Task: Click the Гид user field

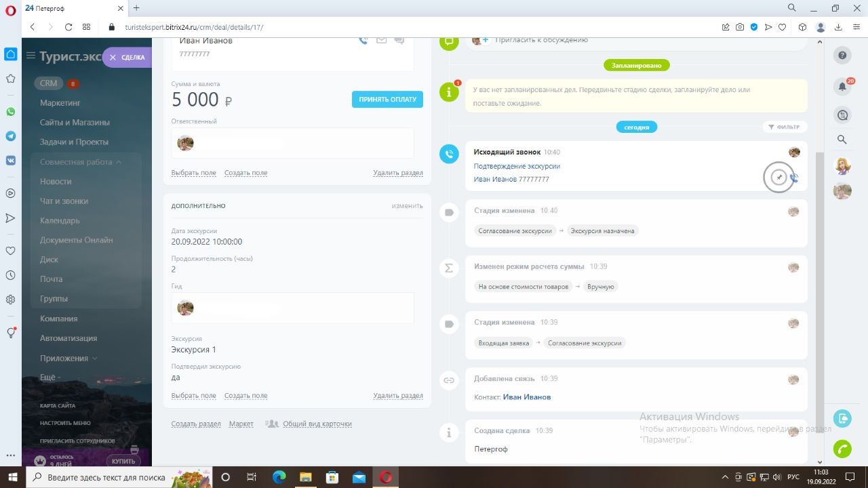Action: point(292,308)
